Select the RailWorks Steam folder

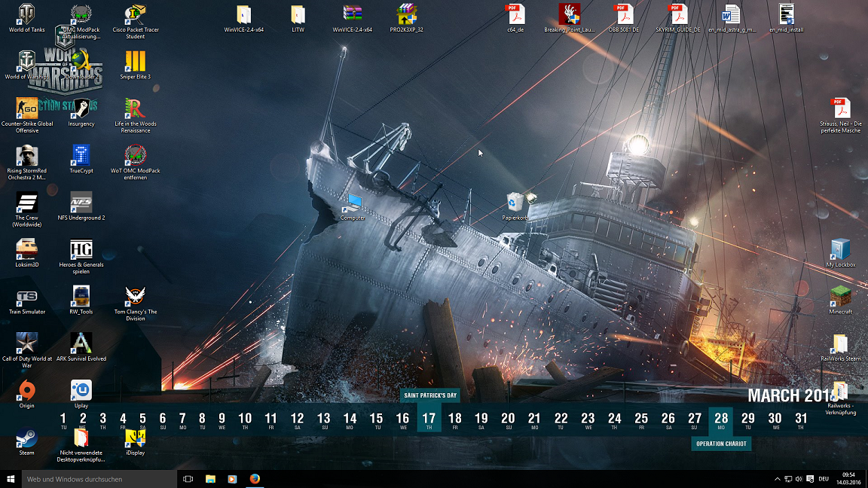point(840,347)
